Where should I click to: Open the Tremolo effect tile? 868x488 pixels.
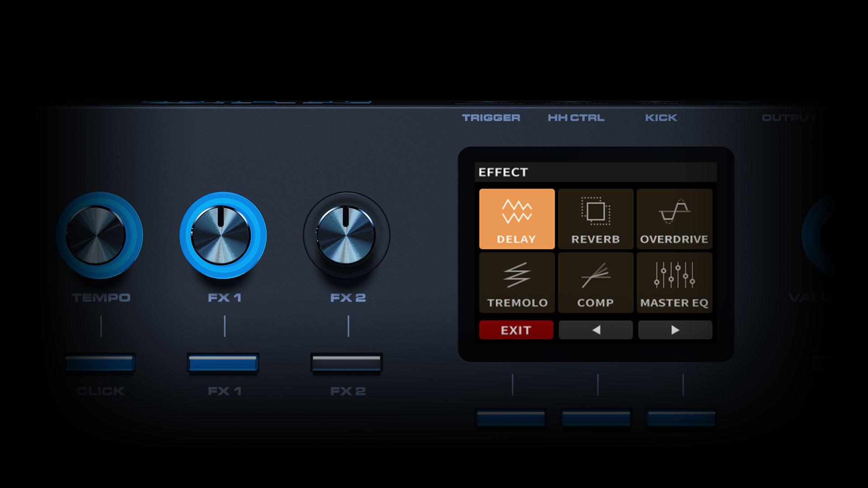click(517, 282)
